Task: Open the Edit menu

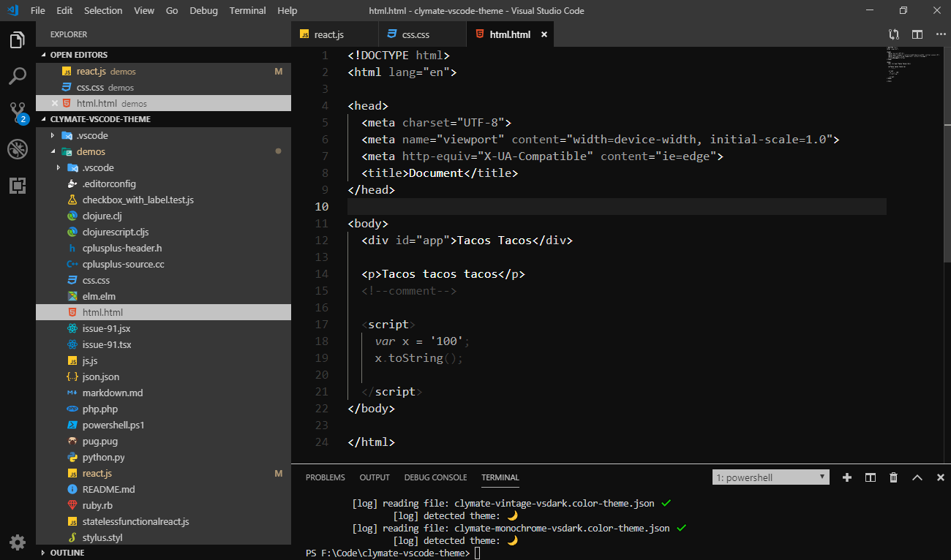Action: tap(64, 10)
